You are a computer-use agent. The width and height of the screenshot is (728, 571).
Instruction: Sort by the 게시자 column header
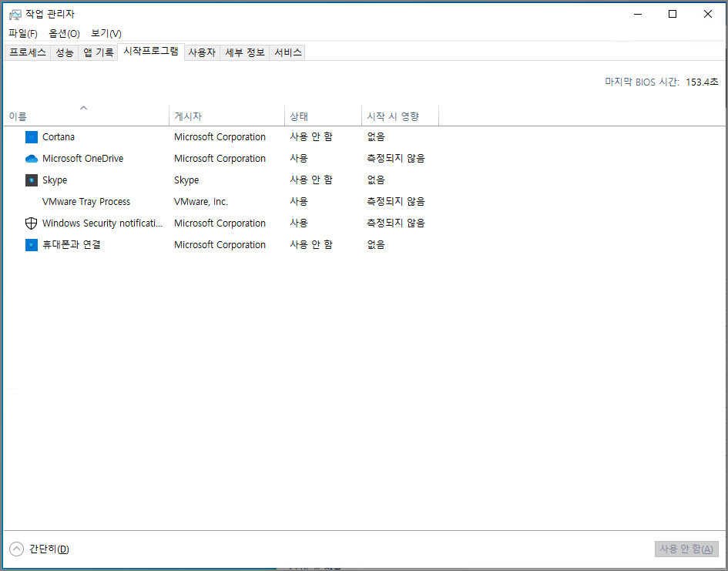227,116
